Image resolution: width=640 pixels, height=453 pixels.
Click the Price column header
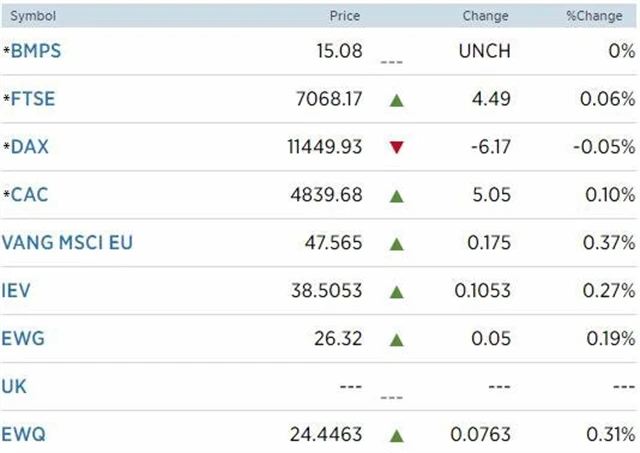[345, 16]
